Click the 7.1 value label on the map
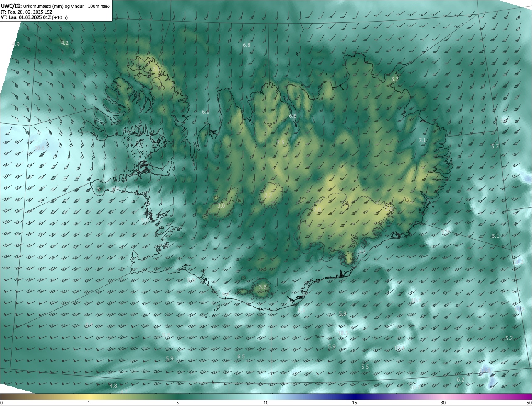532x406 pixels. (x=422, y=140)
